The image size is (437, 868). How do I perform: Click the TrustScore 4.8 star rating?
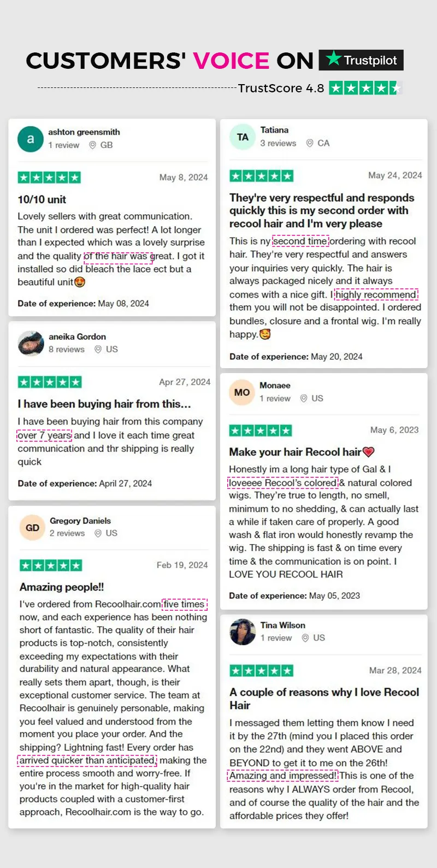(x=365, y=88)
